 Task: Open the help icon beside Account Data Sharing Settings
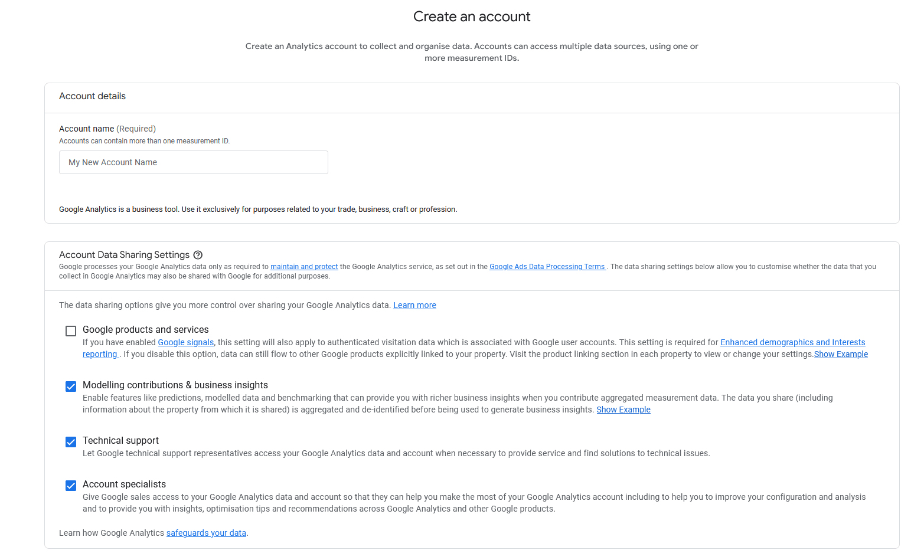coord(198,254)
